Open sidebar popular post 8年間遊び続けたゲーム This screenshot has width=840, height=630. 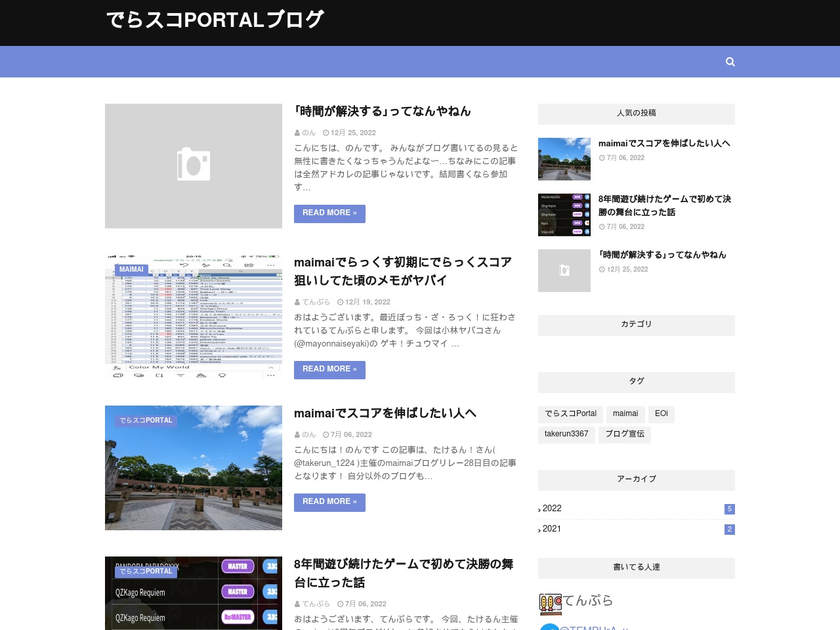click(x=665, y=205)
